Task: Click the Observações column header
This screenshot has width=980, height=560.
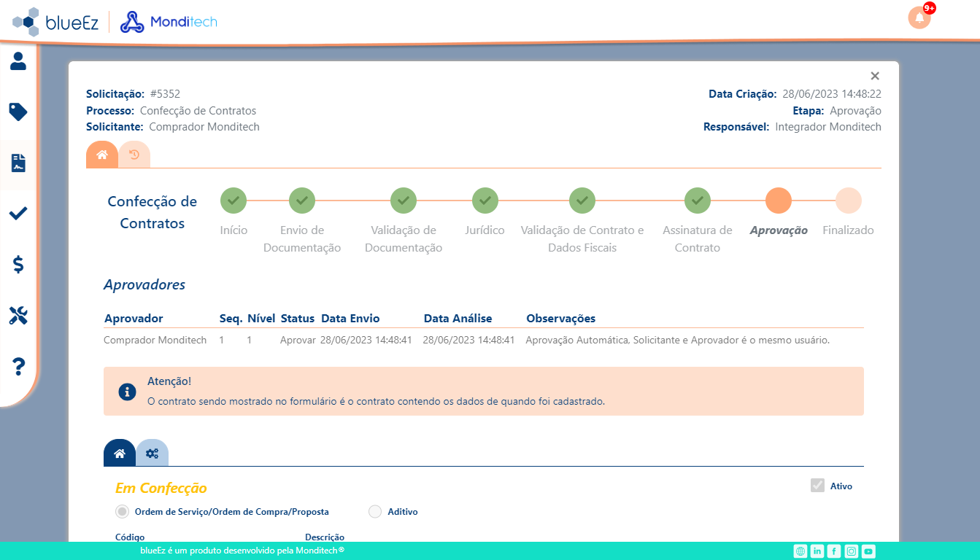Action: point(561,319)
